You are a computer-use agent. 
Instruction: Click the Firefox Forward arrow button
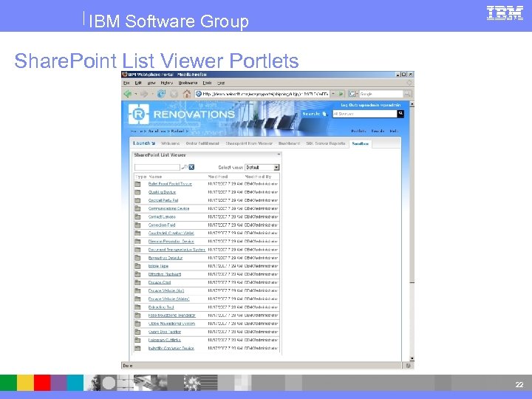[144, 94]
